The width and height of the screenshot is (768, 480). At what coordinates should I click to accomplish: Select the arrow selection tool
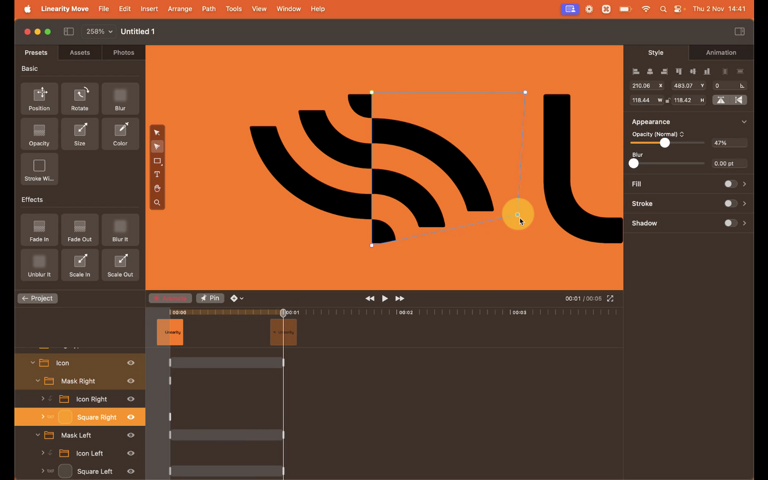[x=157, y=132]
